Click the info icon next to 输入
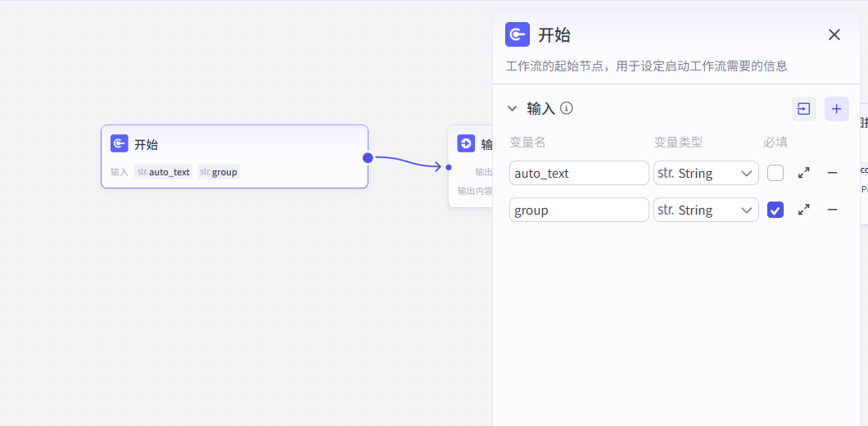The height and width of the screenshot is (426, 868). (566, 108)
